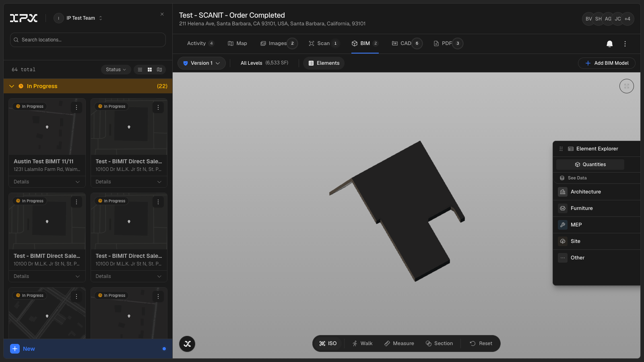This screenshot has height=362, width=644.
Task: Click the collaborator avatars group
Action: click(x=608, y=19)
